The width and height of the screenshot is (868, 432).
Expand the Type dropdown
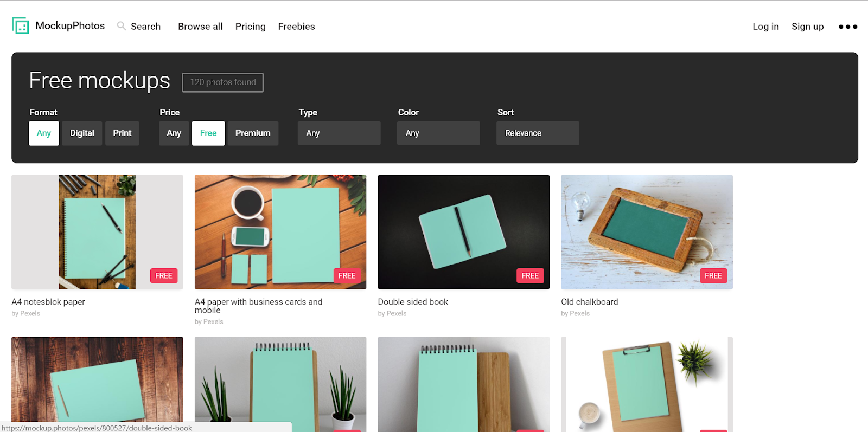click(x=339, y=133)
